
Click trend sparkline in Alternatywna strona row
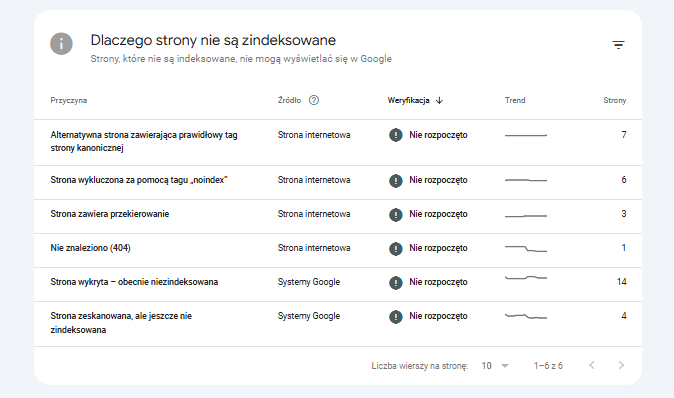[526, 135]
